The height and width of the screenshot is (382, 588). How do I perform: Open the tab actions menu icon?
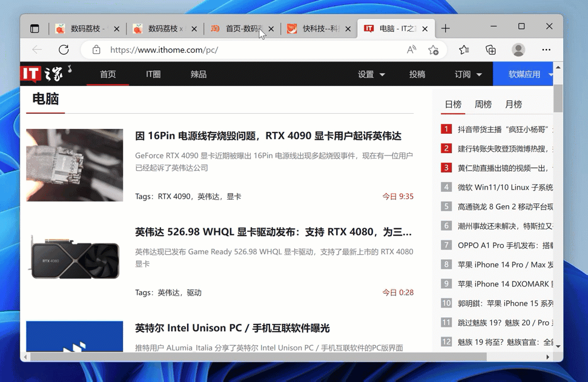[35, 28]
